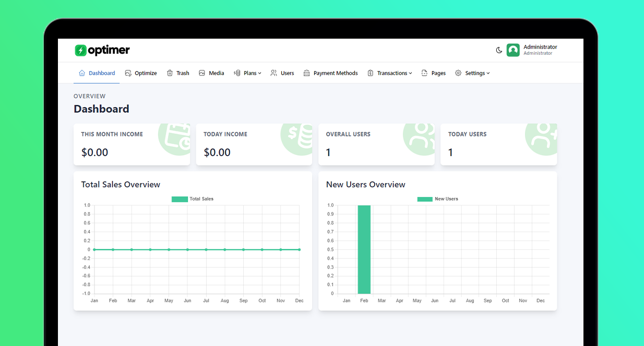Viewport: 644px width, 346px height.
Task: Click the Optimer lightning logo
Action: (80, 50)
